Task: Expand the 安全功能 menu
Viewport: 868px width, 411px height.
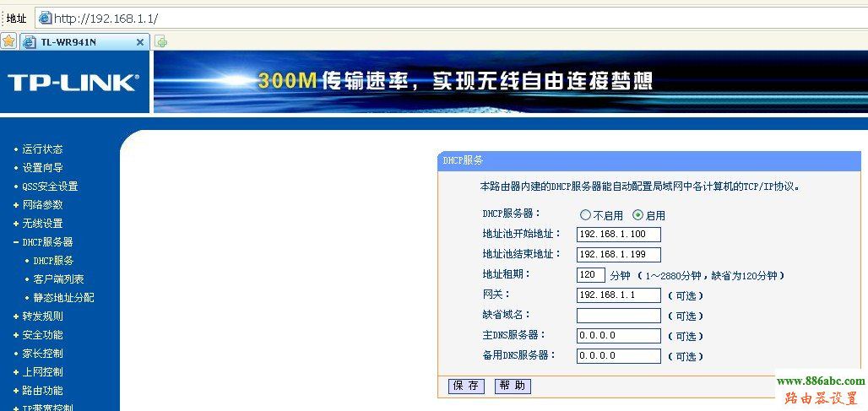Action: (42, 335)
